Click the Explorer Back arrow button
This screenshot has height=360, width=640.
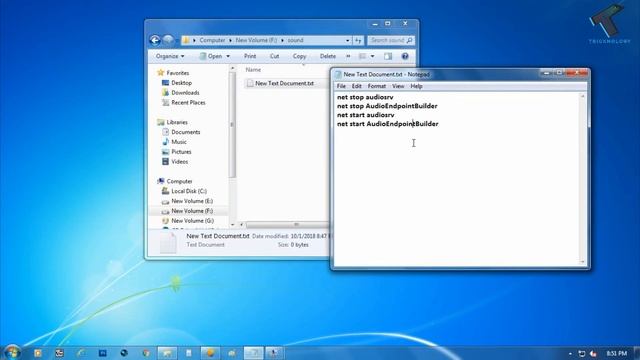pos(155,40)
